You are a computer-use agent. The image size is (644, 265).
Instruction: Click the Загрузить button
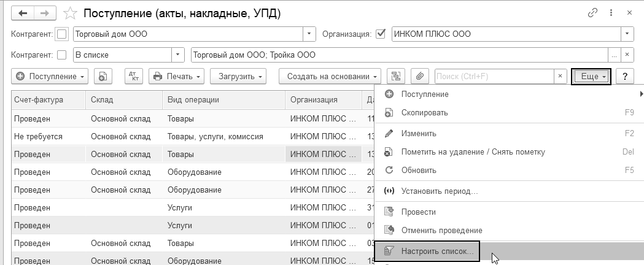tap(238, 76)
